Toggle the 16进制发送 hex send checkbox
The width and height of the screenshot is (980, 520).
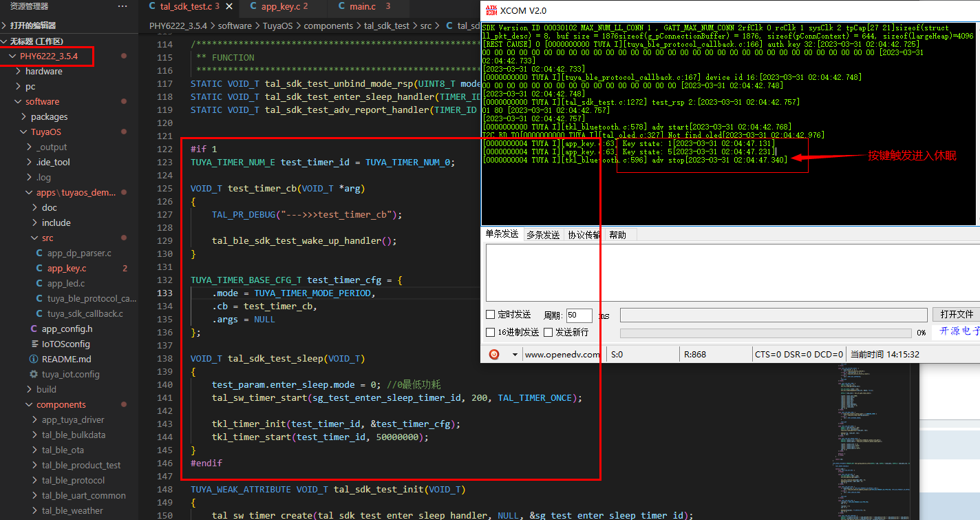(x=491, y=332)
